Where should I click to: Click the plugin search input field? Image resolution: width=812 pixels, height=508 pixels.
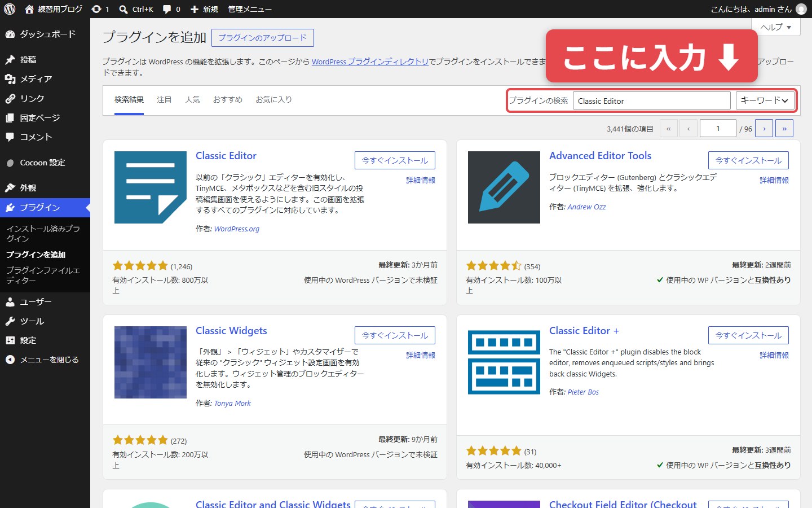pyautogui.click(x=652, y=100)
